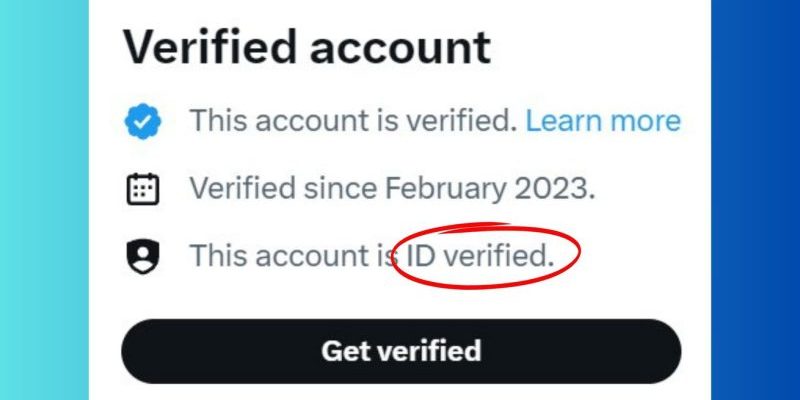Click the word since in the date line
The width and height of the screenshot is (800, 400).
[340, 188]
